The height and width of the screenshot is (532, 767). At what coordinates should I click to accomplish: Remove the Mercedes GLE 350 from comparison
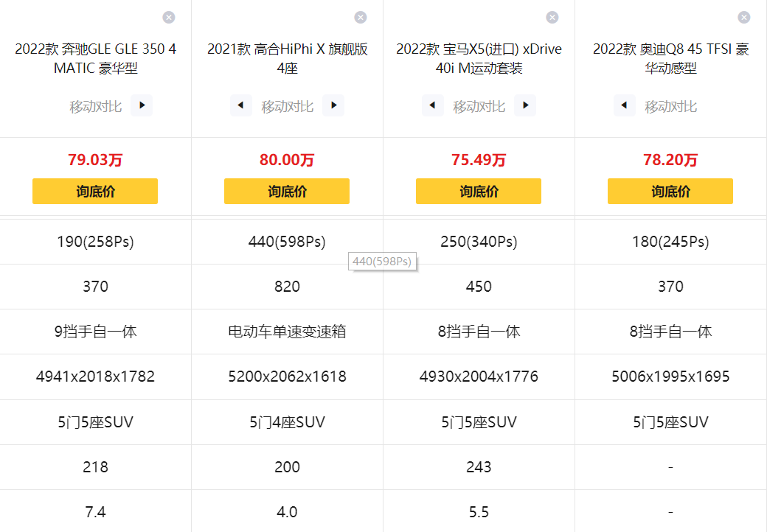(169, 17)
